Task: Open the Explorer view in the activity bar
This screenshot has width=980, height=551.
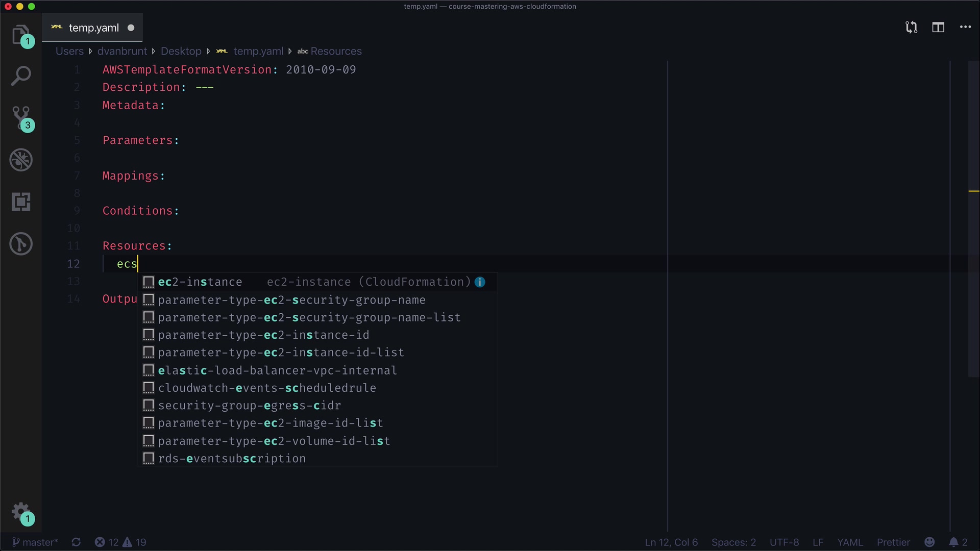Action: point(20,35)
